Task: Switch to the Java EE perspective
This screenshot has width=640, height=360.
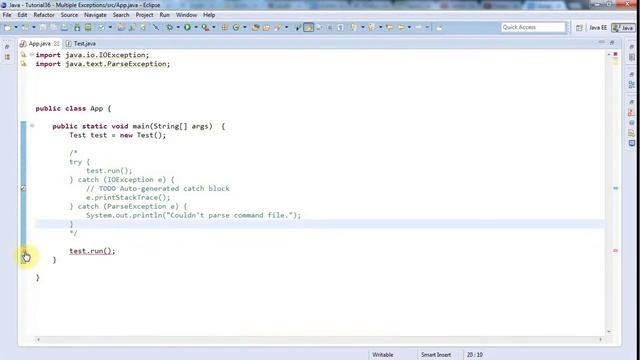Action: click(x=598, y=28)
